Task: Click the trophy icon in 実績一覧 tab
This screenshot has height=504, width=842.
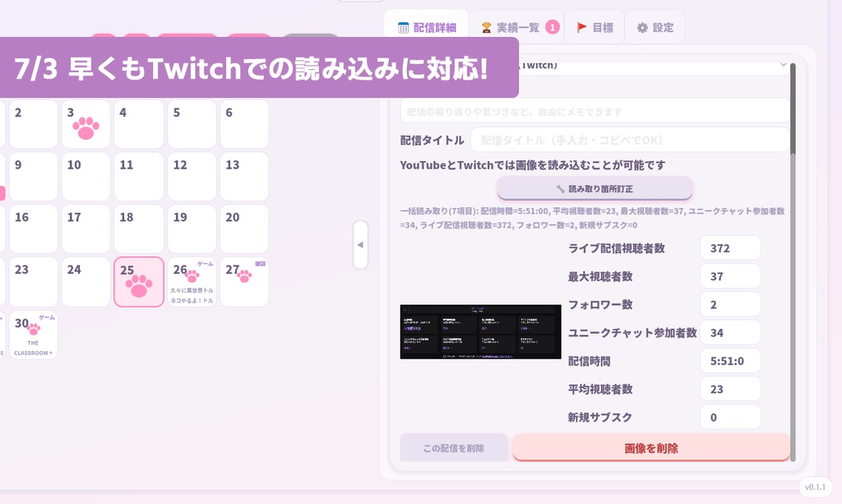Action: (x=487, y=28)
